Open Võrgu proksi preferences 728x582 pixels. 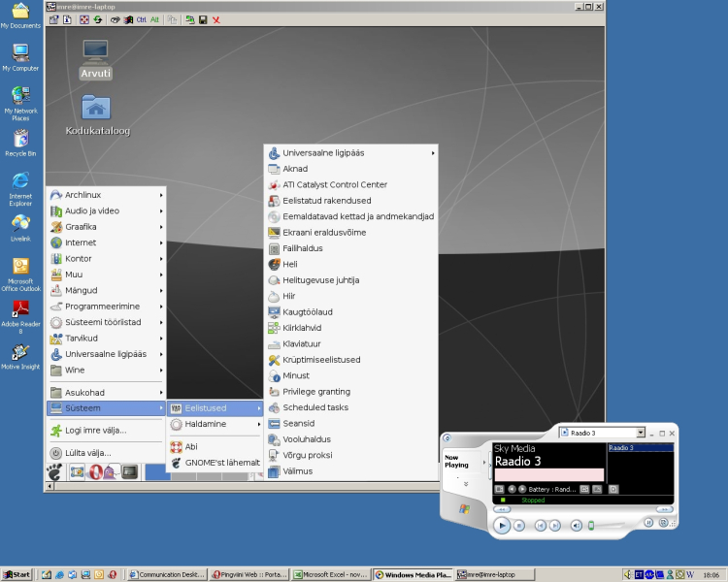(351, 455)
